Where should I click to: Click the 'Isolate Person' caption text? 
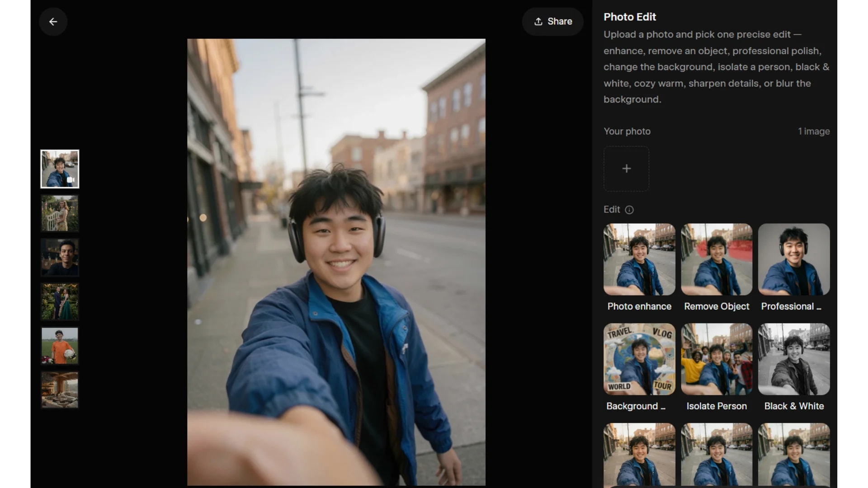click(717, 406)
